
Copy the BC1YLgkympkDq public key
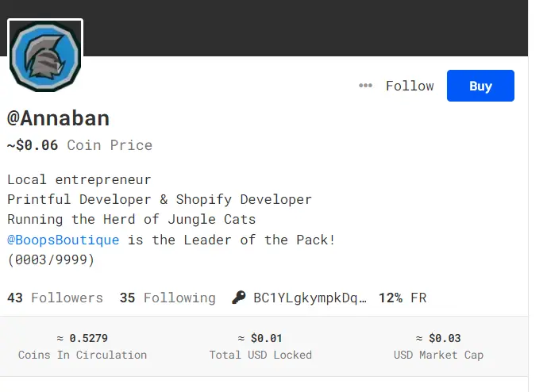310,298
